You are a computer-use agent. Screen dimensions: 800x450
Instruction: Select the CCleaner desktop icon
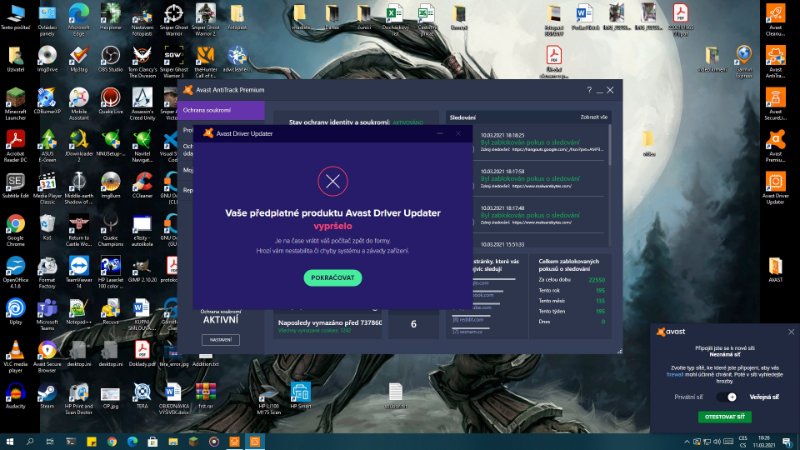click(x=142, y=185)
